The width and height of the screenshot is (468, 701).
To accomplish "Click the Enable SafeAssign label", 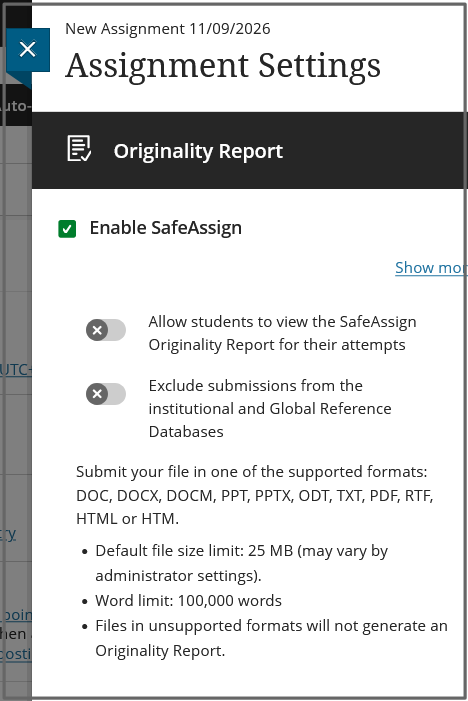I will click(x=166, y=228).
